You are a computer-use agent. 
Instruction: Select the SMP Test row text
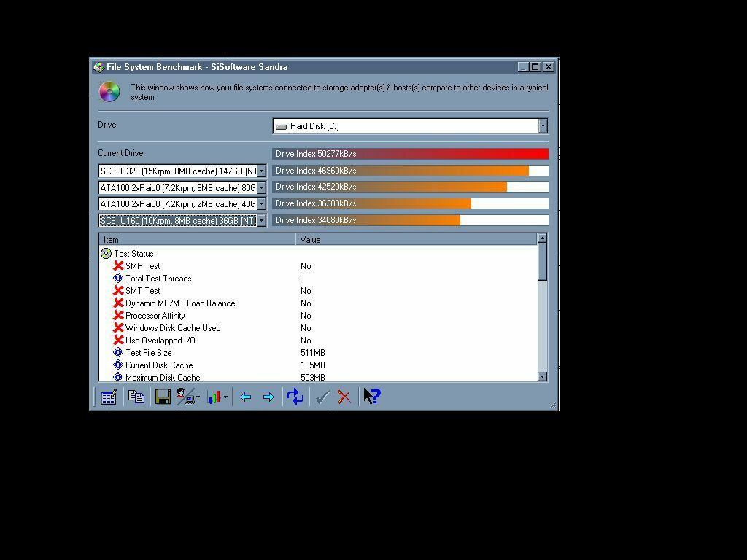[142, 266]
